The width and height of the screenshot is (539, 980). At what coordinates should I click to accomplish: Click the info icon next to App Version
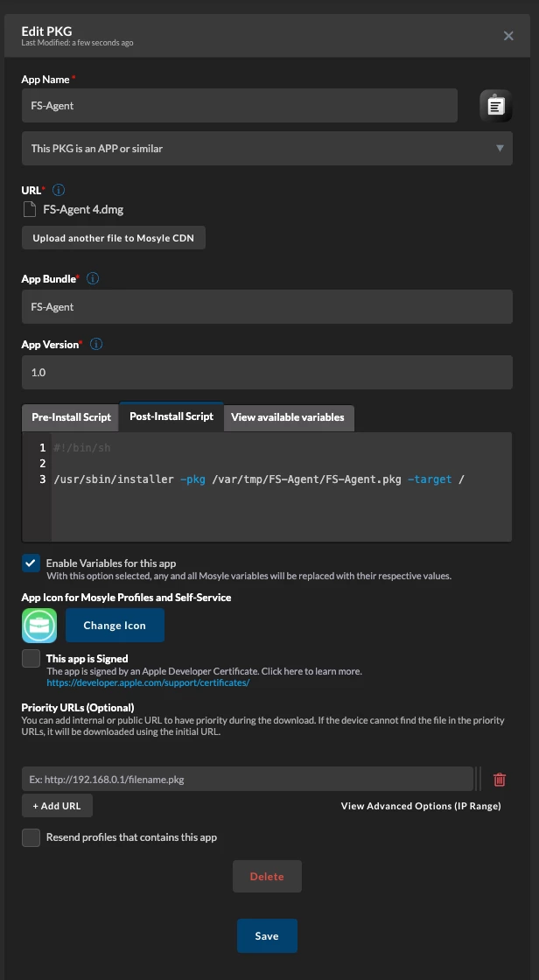pos(96,345)
